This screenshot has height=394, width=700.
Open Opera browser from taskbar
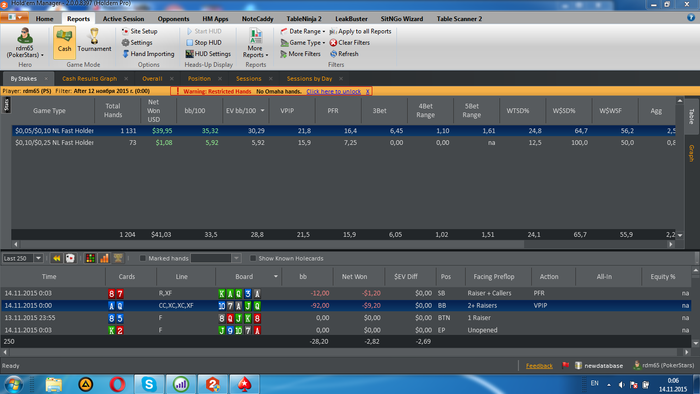pos(117,384)
